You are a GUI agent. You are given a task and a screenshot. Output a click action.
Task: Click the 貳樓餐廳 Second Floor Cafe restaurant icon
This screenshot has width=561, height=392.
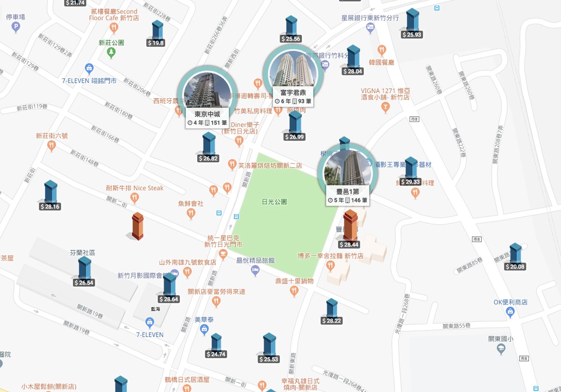(x=114, y=29)
